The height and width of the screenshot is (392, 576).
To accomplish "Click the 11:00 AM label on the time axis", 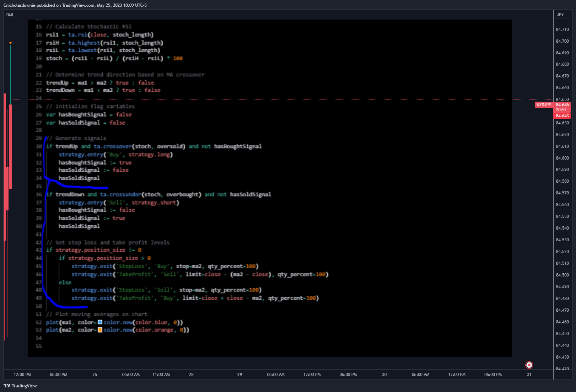I will coord(161,375).
